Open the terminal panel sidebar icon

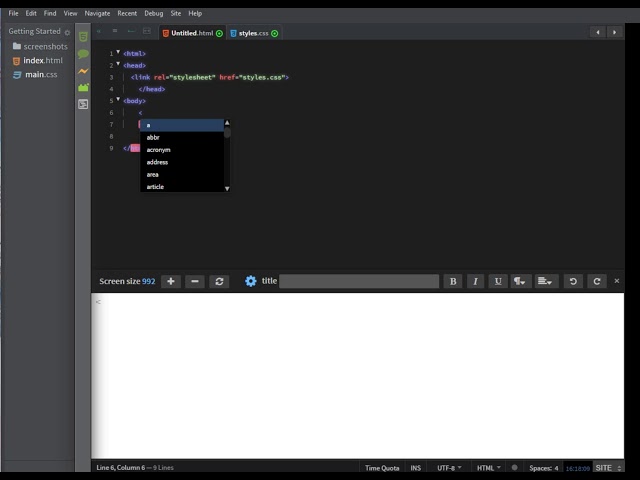(83, 104)
